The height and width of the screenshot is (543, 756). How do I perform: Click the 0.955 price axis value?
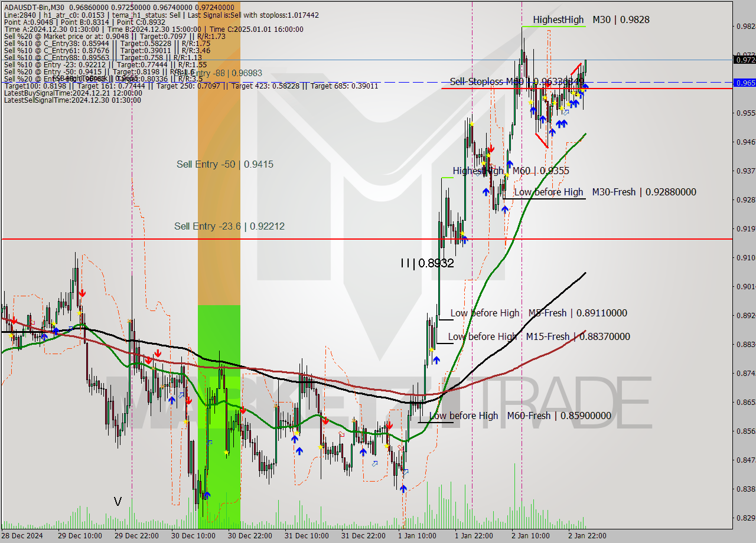[745, 113]
